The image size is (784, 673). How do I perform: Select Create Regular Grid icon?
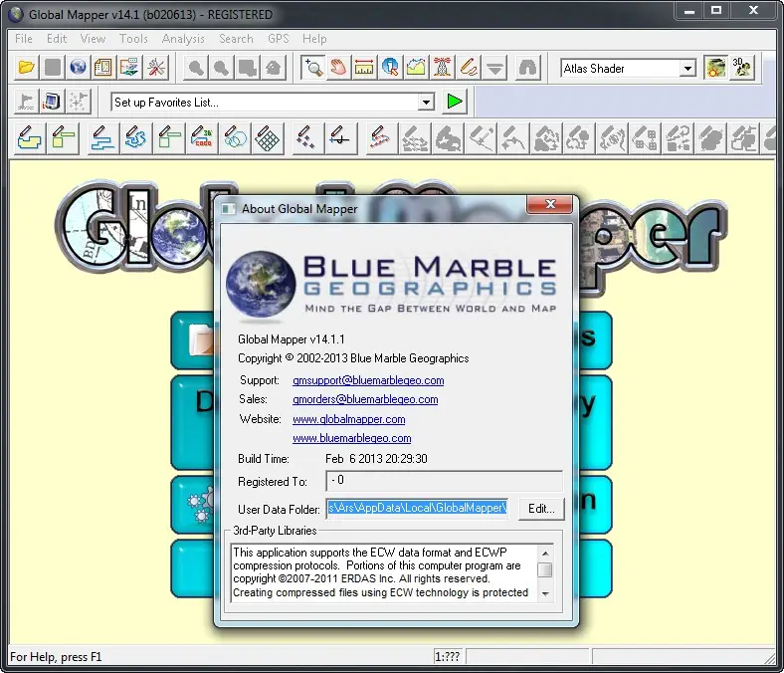[x=268, y=137]
